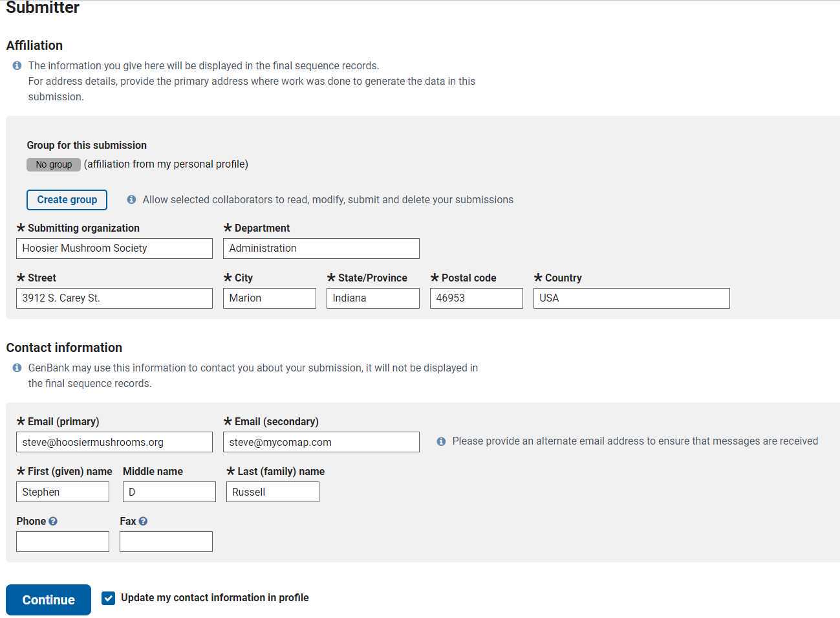This screenshot has width=840, height=618.
Task: Click the empty Fax input field
Action: 166,542
